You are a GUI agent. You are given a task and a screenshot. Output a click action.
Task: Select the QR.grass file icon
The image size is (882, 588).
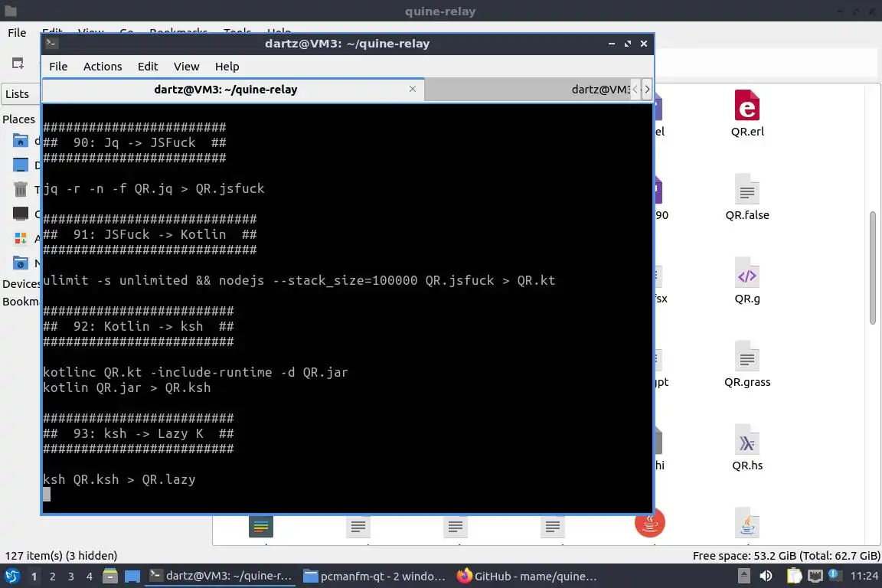pos(747,355)
